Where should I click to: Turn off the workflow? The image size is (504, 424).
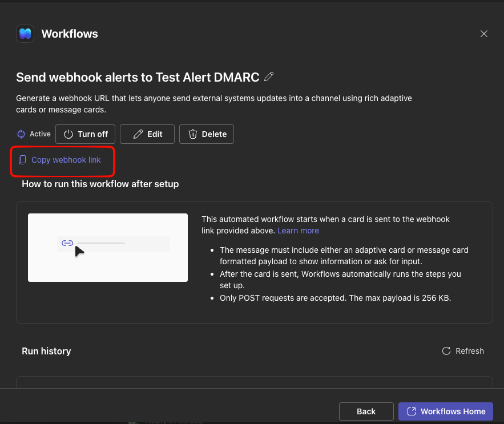point(85,134)
